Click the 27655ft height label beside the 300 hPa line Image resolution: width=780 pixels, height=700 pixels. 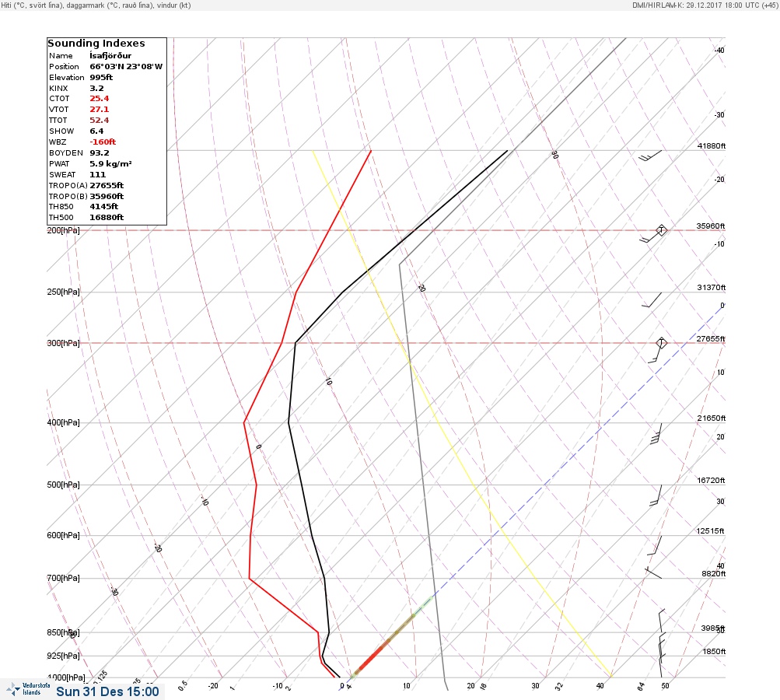coord(711,339)
